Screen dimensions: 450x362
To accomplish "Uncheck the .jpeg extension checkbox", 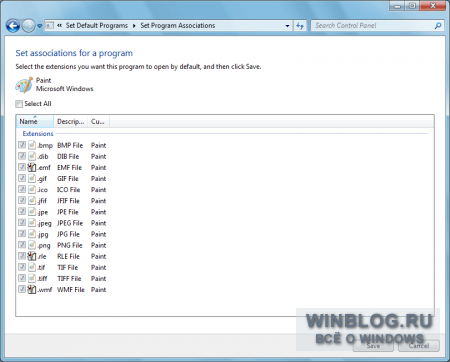I will [22, 223].
